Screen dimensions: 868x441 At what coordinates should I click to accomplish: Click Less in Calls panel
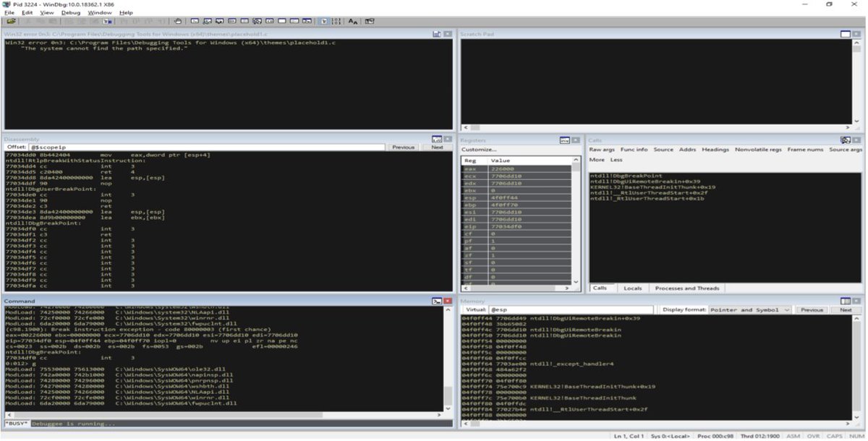(616, 159)
